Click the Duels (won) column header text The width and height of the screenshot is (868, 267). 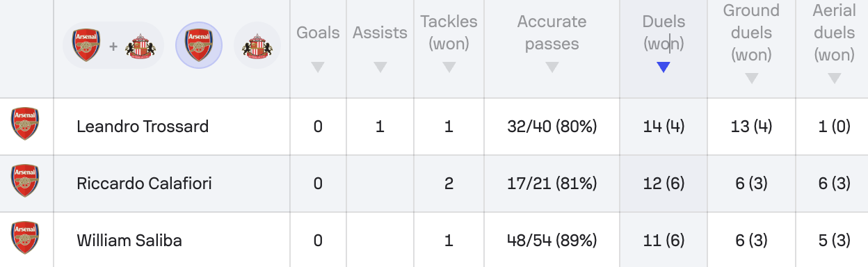click(x=664, y=33)
